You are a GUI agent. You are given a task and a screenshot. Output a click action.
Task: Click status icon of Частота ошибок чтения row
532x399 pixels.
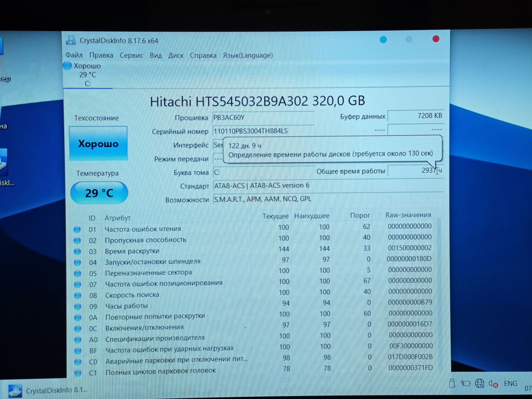point(77,230)
